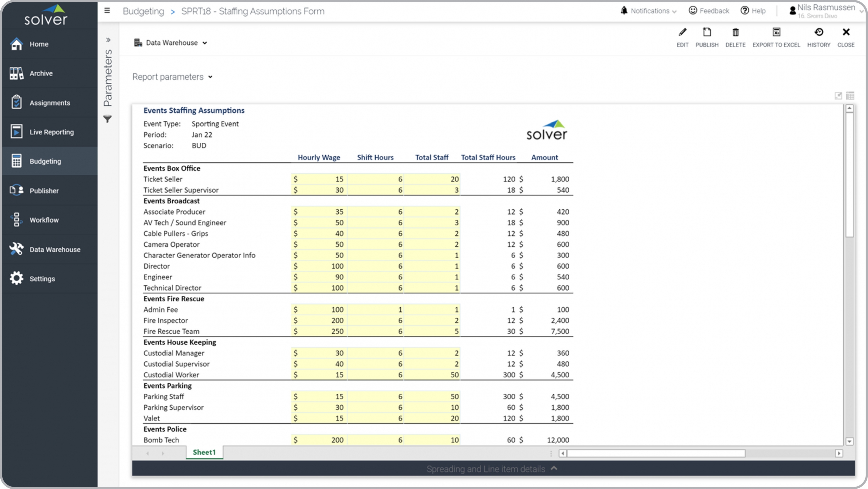Click the hamburger menu icon
This screenshot has height=489, width=868.
coord(107,11)
